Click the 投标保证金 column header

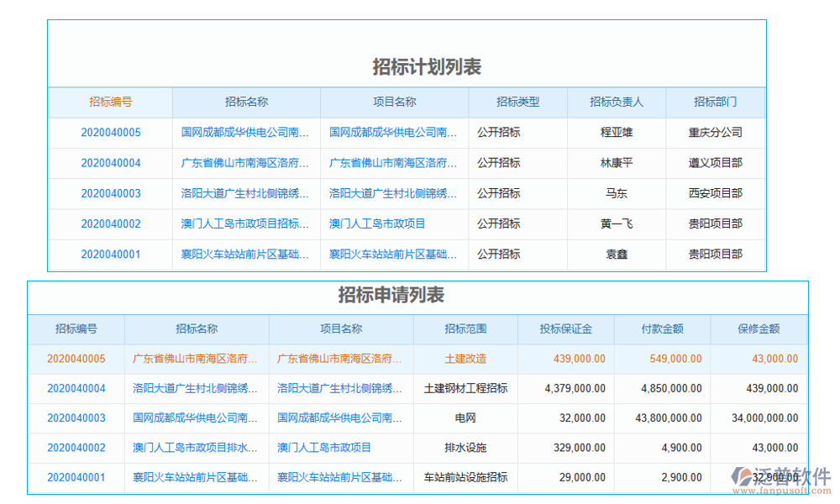pyautogui.click(x=566, y=329)
